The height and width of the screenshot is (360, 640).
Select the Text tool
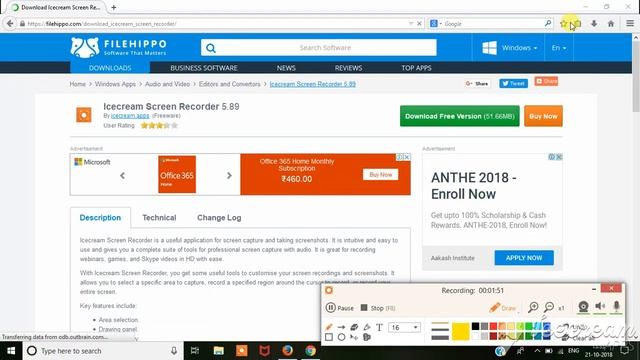[379, 327]
